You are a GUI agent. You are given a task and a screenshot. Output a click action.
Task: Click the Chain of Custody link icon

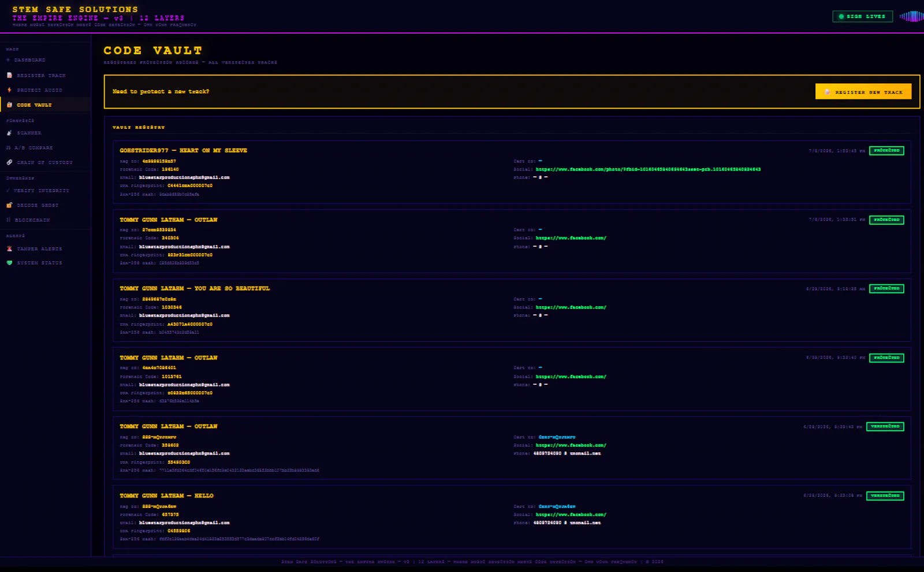pyautogui.click(x=9, y=162)
